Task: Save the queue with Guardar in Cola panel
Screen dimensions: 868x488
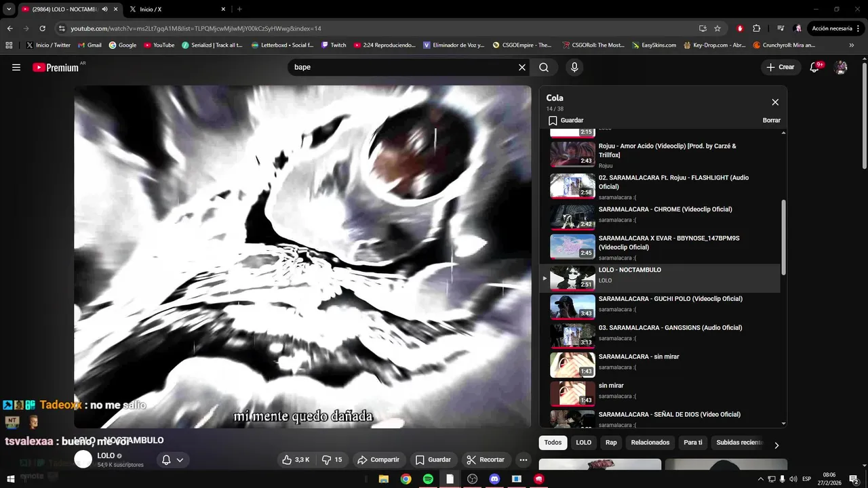Action: click(566, 120)
